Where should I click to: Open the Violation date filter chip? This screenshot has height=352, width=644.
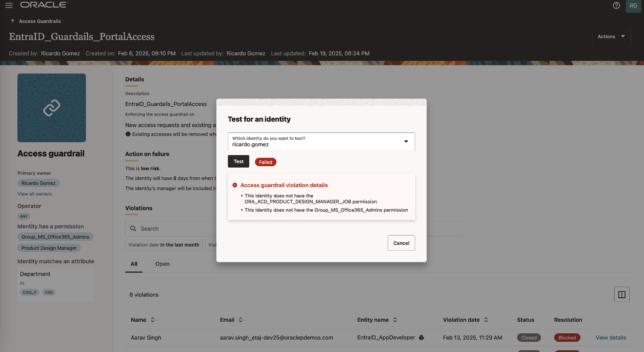click(164, 244)
